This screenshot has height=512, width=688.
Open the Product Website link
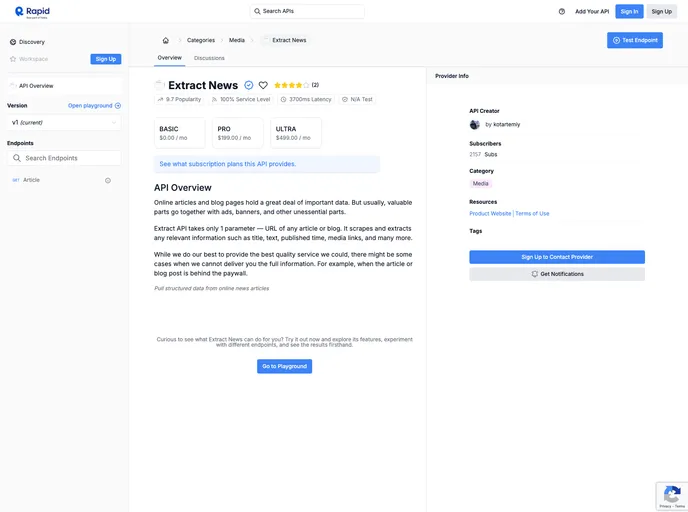(490, 214)
